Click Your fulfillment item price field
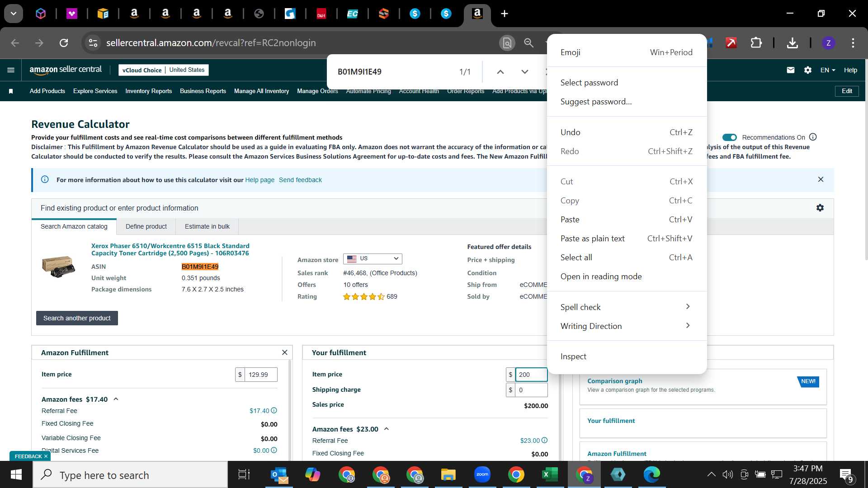This screenshot has width=868, height=488. (x=531, y=375)
